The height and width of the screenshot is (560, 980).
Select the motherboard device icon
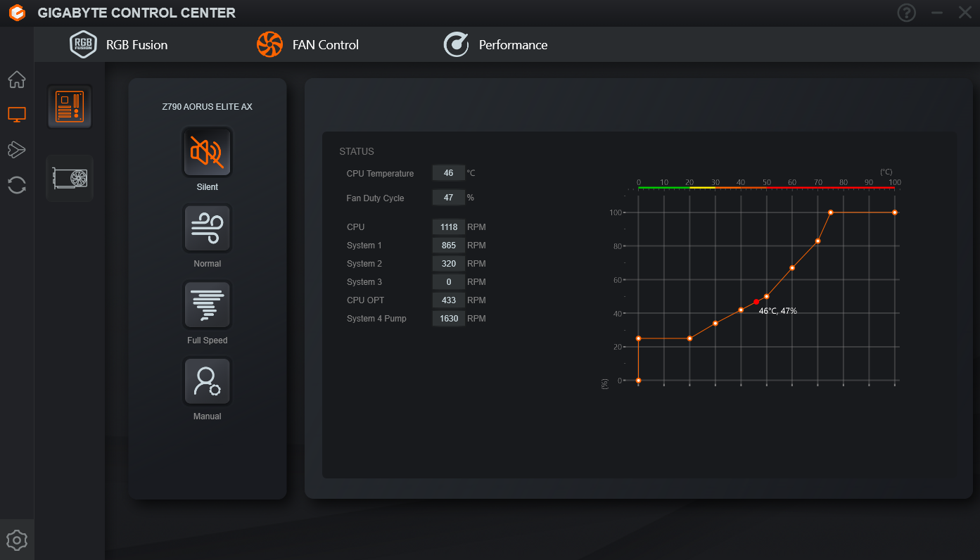[x=70, y=106]
